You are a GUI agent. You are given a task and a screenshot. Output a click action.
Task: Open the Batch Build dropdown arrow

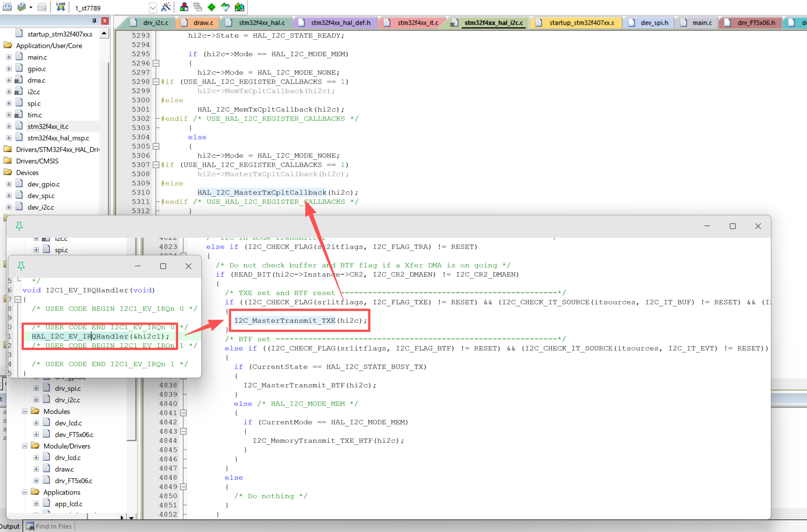(x=31, y=7)
